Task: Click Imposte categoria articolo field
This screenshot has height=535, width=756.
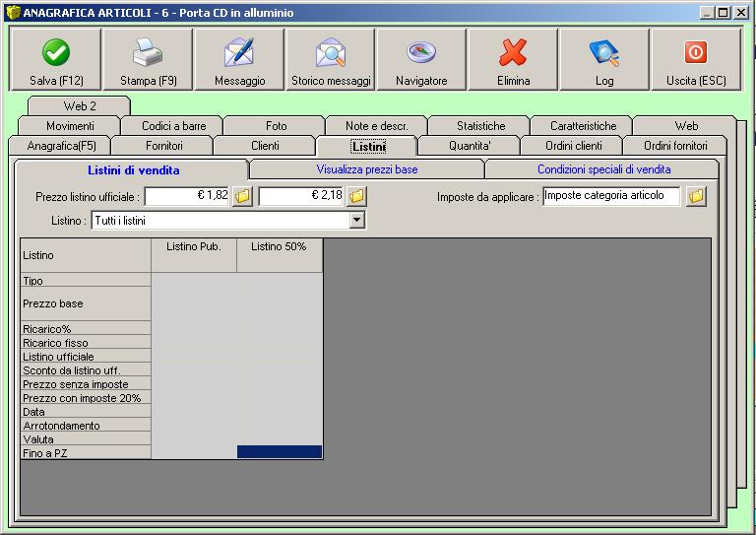Action: click(x=611, y=196)
